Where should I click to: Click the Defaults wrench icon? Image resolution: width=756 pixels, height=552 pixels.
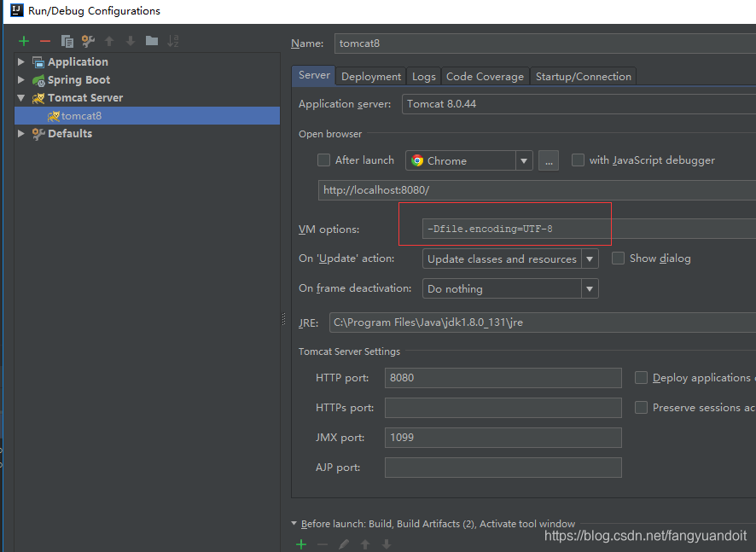(38, 134)
